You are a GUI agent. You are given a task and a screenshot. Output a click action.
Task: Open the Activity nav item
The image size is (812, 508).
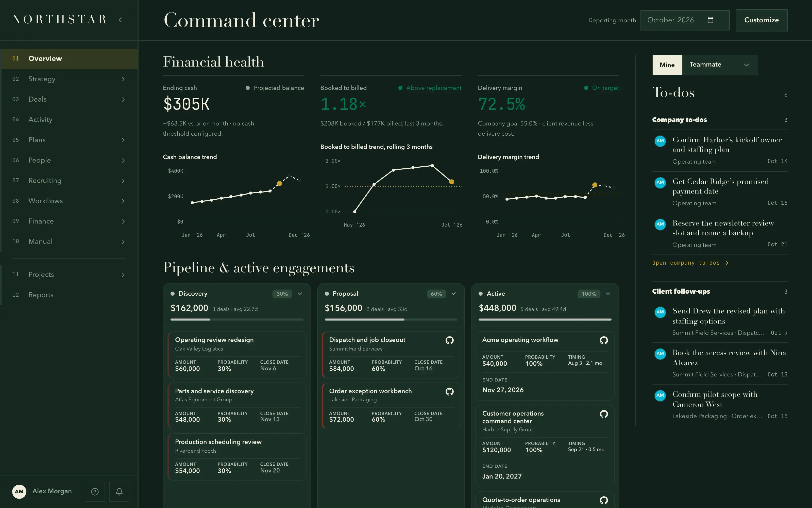pos(69,120)
